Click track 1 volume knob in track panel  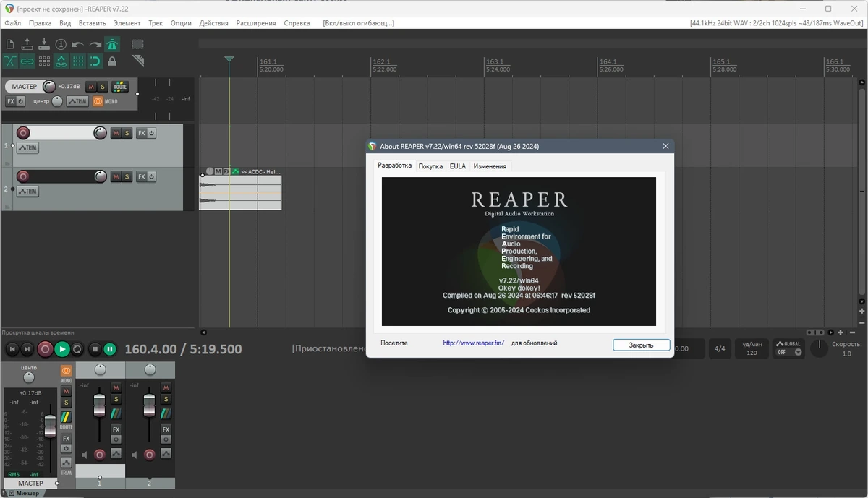coord(100,133)
